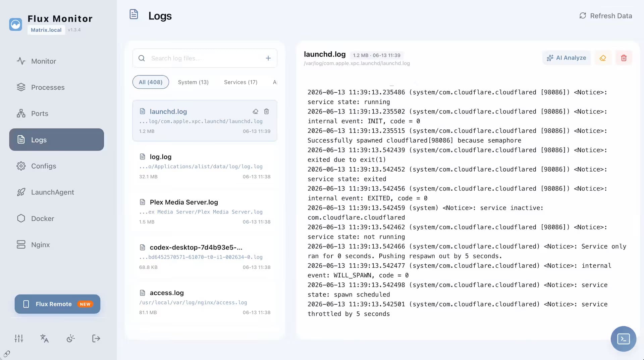
Task: Click the log line 'throttled by 5 seconds'
Action: [x=349, y=314]
